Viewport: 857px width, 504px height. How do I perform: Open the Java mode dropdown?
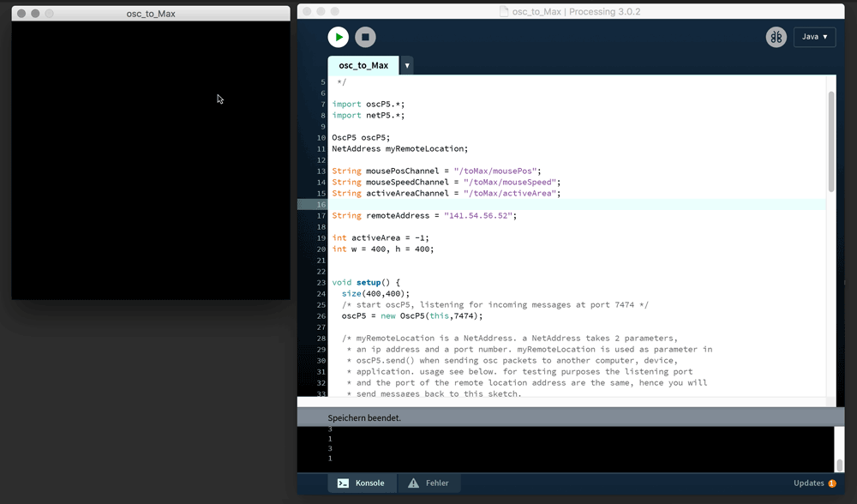pyautogui.click(x=813, y=37)
